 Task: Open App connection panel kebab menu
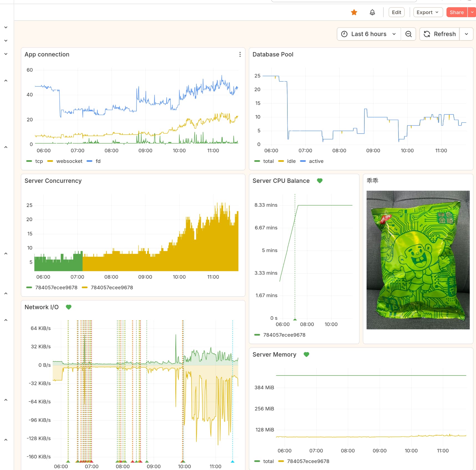240,55
